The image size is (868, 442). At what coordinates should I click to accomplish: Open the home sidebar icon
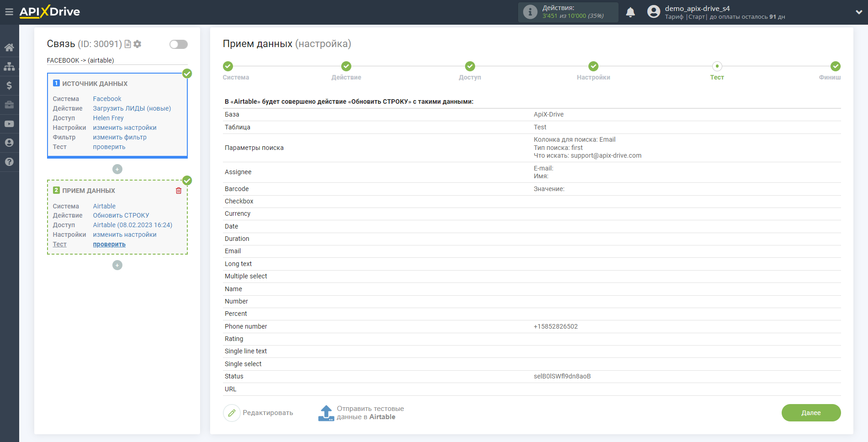click(9, 48)
